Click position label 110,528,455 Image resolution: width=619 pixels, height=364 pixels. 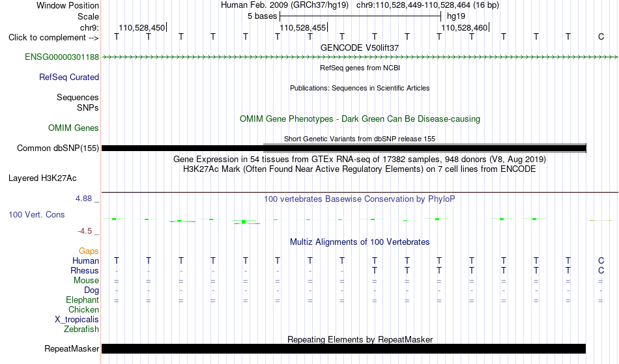tap(303, 27)
